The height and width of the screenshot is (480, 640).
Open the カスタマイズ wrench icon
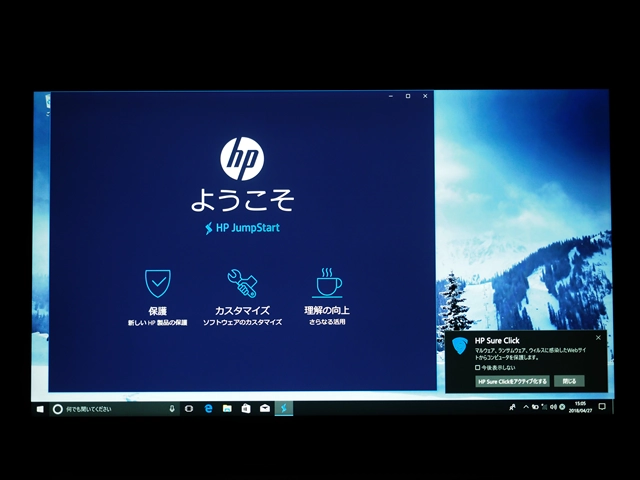(242, 283)
